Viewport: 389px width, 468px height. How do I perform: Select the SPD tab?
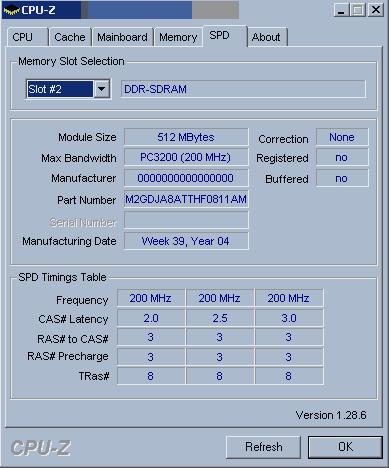(x=225, y=35)
